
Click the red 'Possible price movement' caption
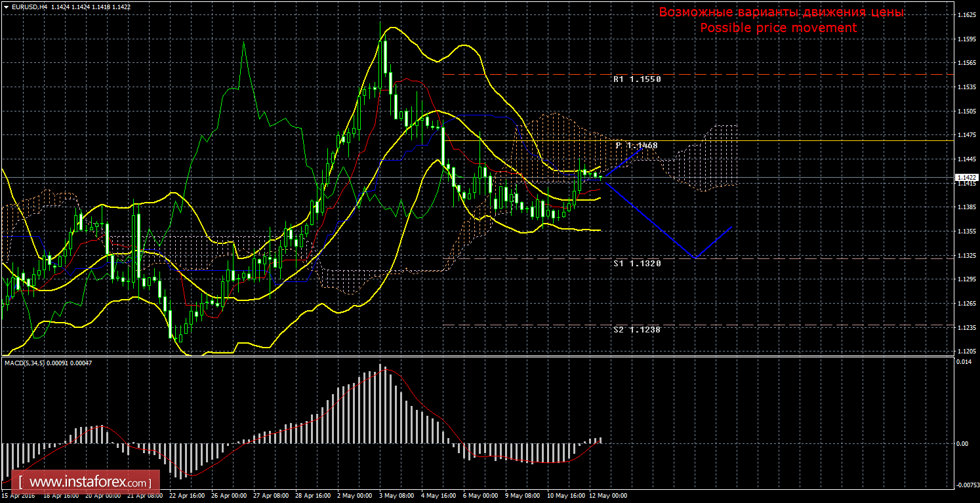pyautogui.click(x=778, y=28)
